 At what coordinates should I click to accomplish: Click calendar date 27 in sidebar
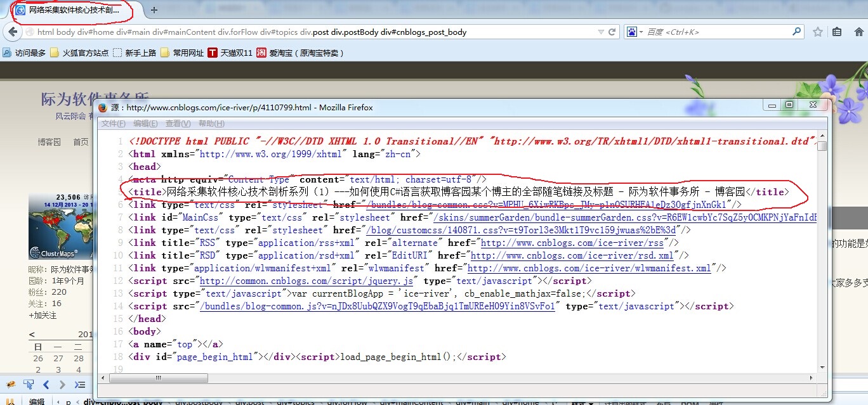click(x=58, y=358)
